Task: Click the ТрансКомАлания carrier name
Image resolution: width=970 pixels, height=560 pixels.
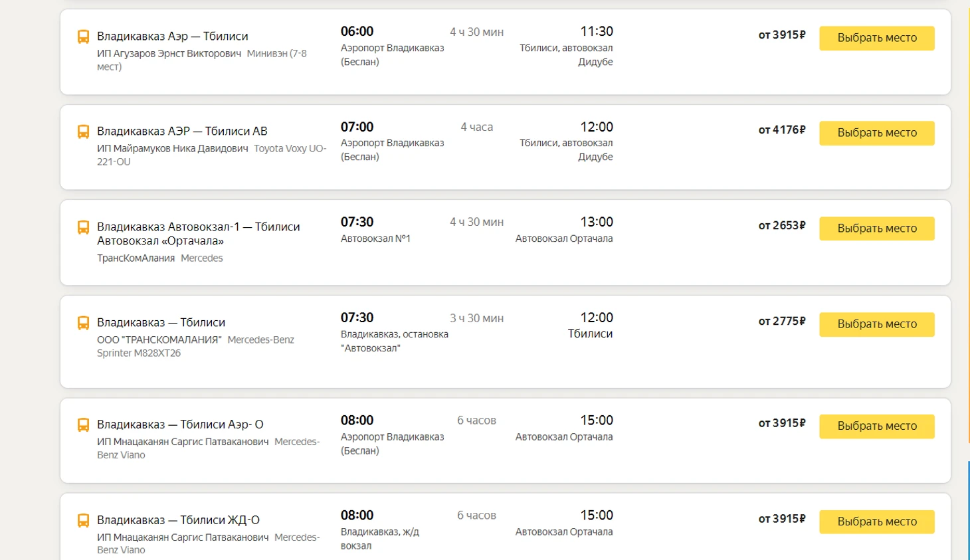Action: (x=136, y=258)
